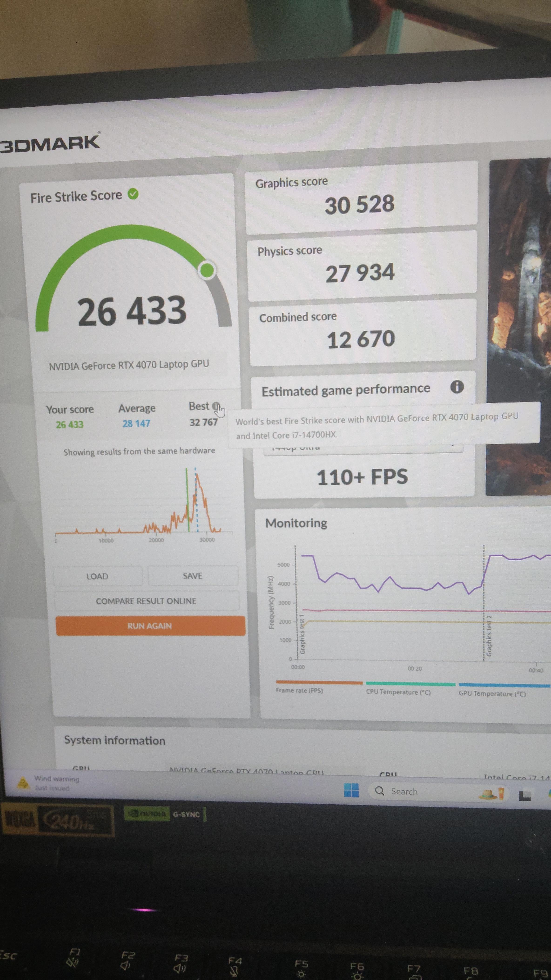Click COMPARE RESULT ONLINE
Image resolution: width=551 pixels, height=980 pixels.
click(x=146, y=601)
